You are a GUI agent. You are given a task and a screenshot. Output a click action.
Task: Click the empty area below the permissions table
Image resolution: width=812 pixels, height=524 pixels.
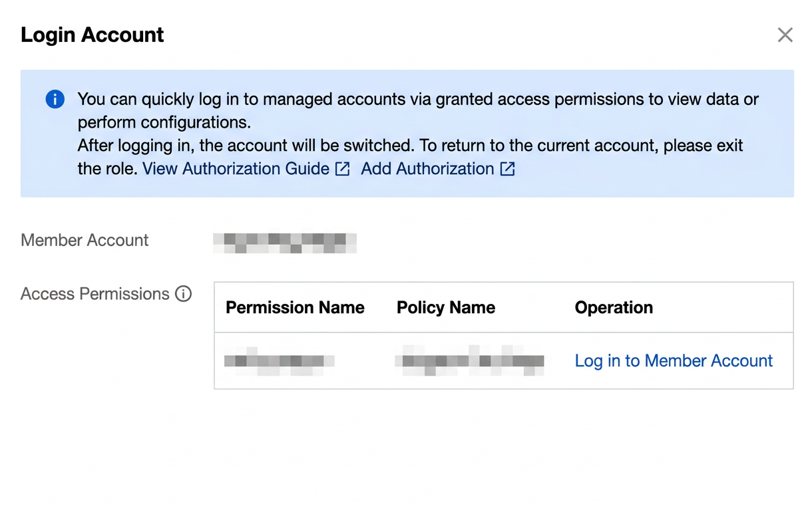[503, 452]
